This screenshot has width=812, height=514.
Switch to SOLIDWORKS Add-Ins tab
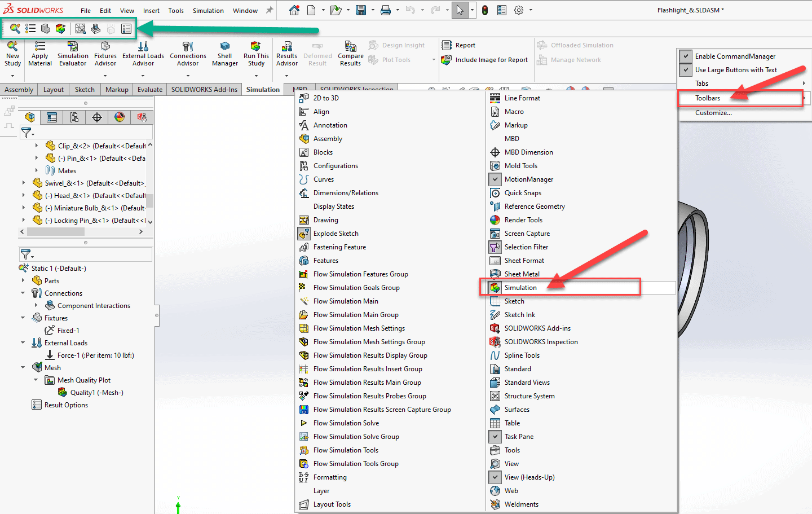point(204,90)
